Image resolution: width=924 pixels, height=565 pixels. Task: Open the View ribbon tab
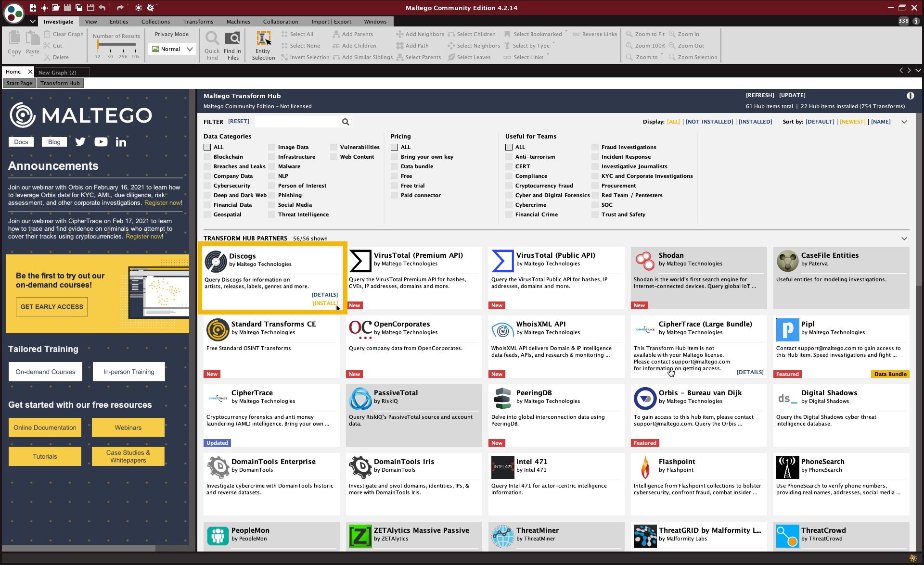[91, 22]
